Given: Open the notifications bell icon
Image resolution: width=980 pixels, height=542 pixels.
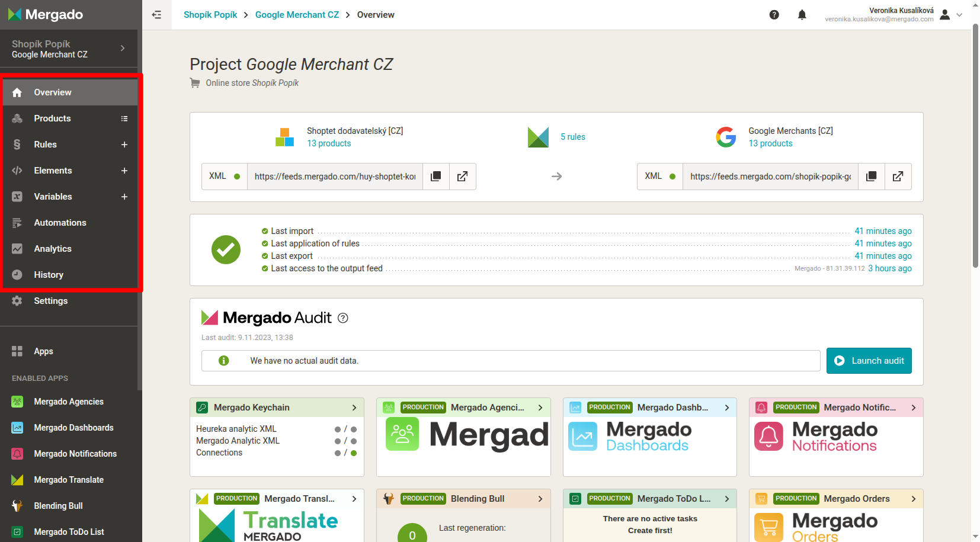Looking at the screenshot, I should pyautogui.click(x=802, y=15).
